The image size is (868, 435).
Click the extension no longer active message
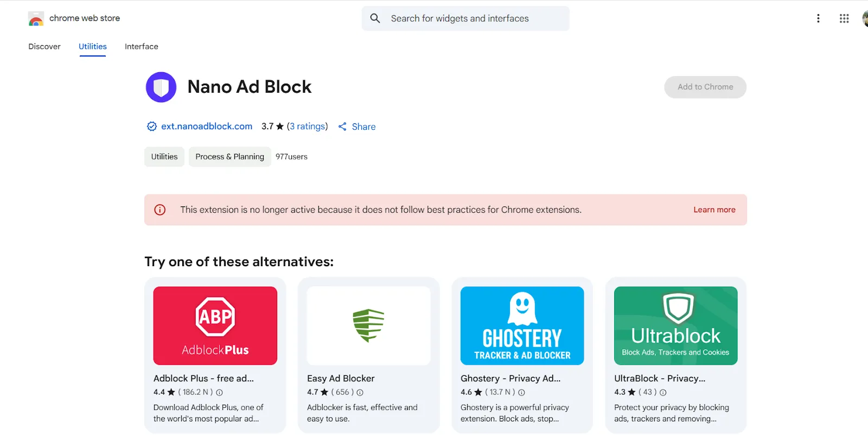[381, 210]
